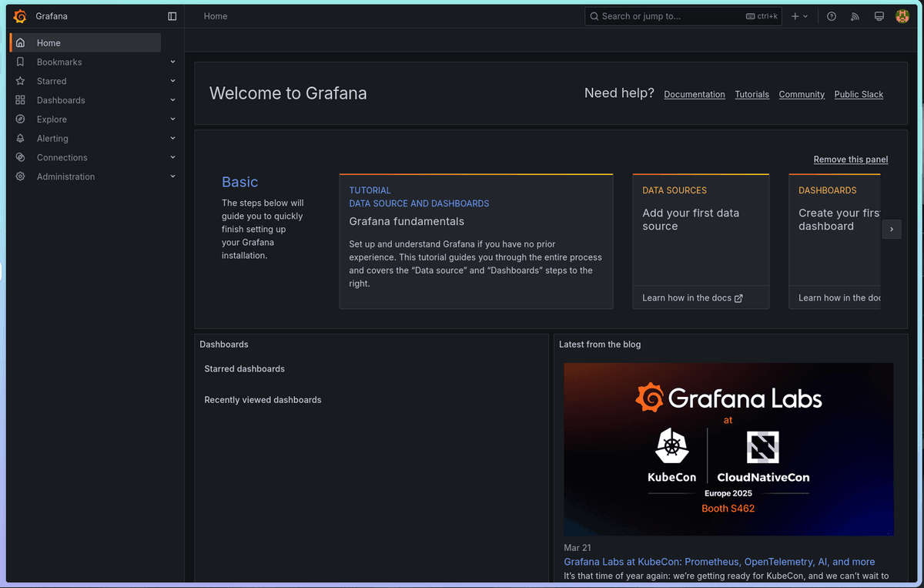
Task: Open Starred menu item
Action: tap(52, 81)
